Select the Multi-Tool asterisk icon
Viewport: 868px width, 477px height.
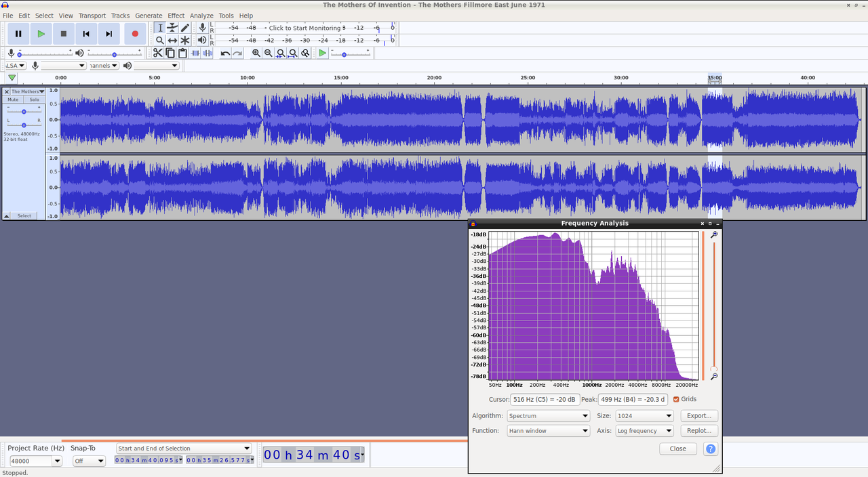coord(184,41)
